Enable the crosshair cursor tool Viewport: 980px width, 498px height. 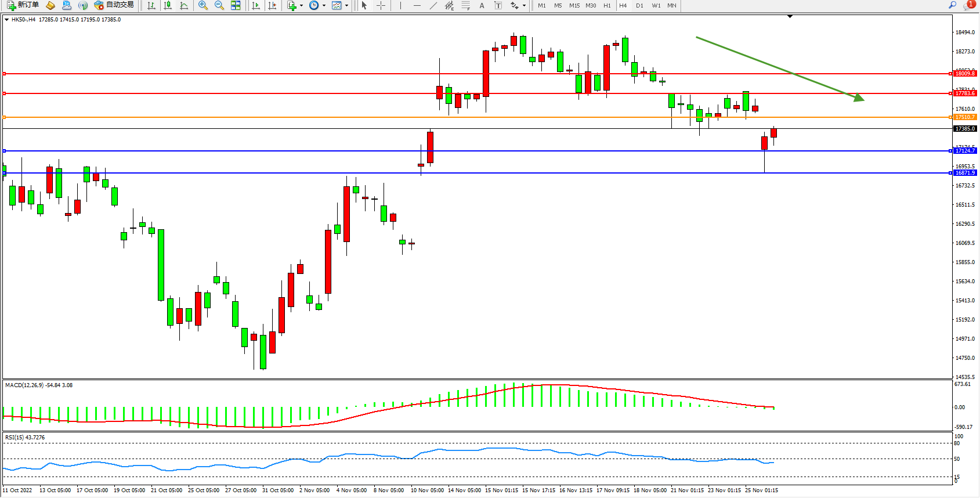coord(381,5)
